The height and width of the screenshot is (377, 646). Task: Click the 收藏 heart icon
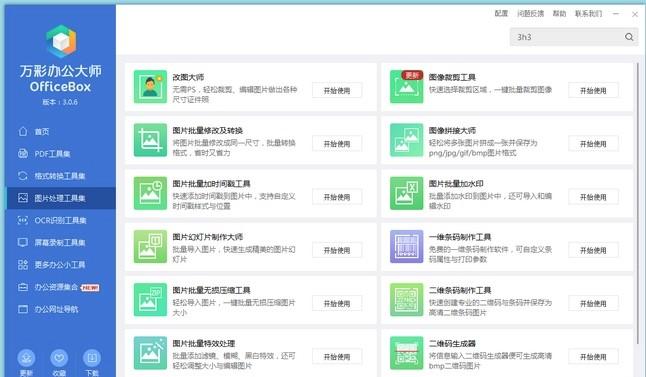click(x=59, y=358)
